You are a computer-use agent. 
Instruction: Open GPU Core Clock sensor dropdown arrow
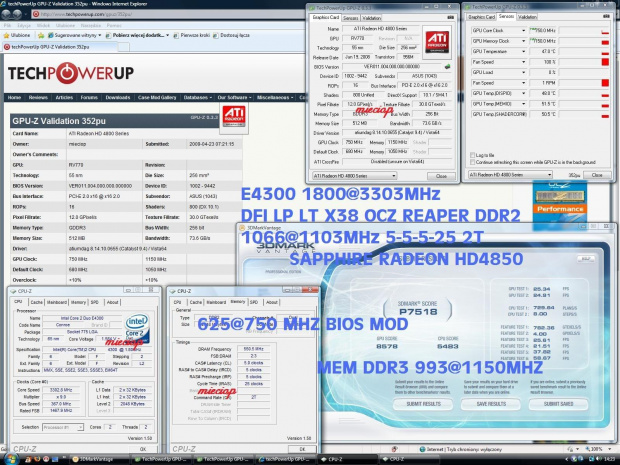point(524,30)
